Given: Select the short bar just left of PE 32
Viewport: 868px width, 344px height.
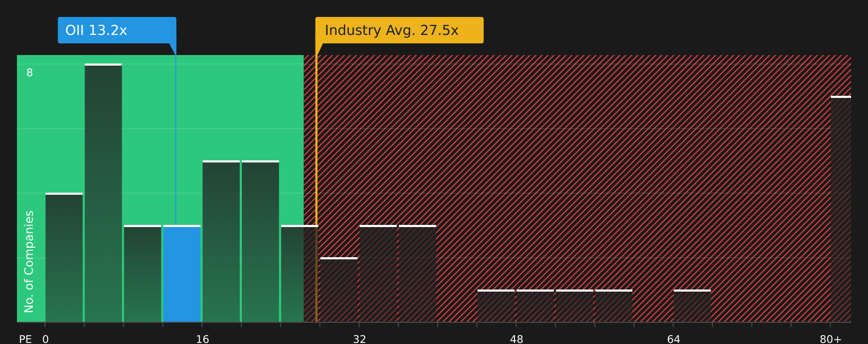Looking at the screenshot, I should [x=339, y=289].
